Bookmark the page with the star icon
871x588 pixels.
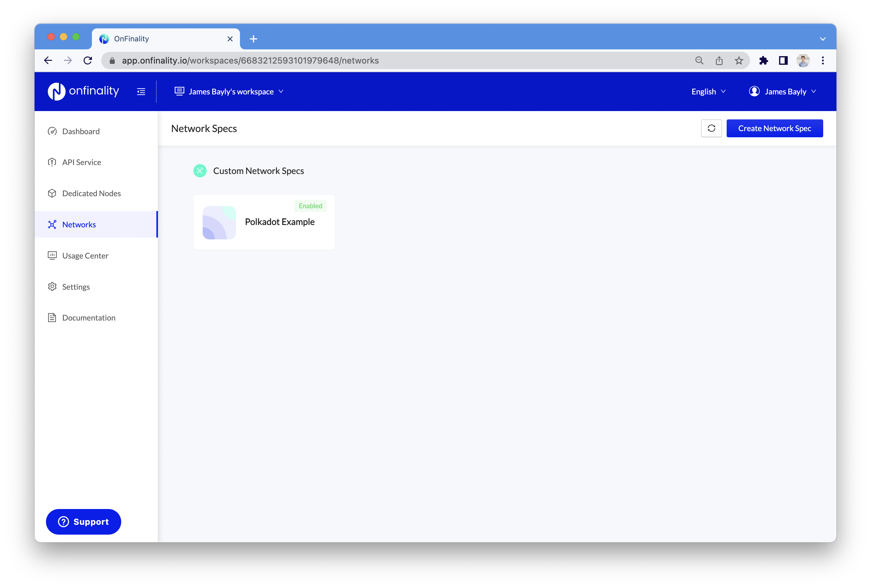(738, 61)
